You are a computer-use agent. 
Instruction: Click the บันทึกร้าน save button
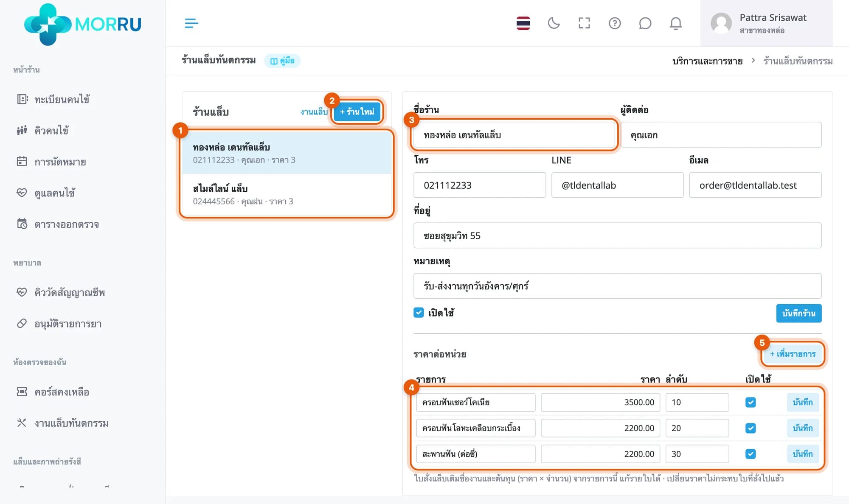coord(798,313)
